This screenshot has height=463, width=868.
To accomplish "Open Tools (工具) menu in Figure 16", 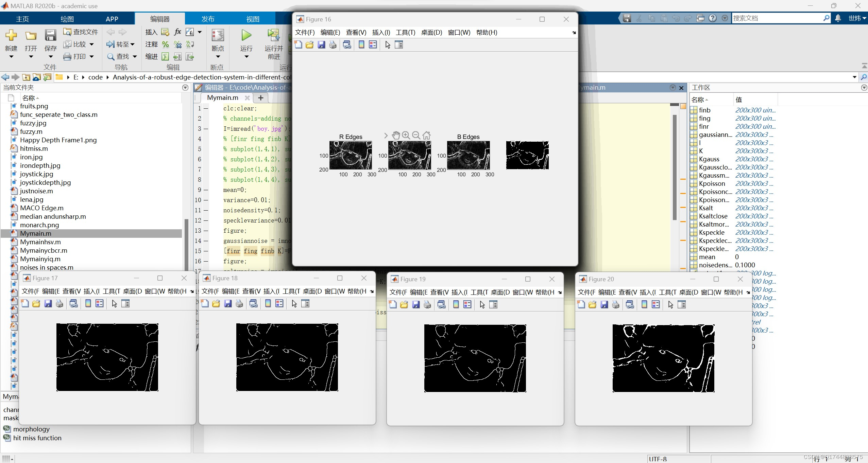I will (x=405, y=32).
